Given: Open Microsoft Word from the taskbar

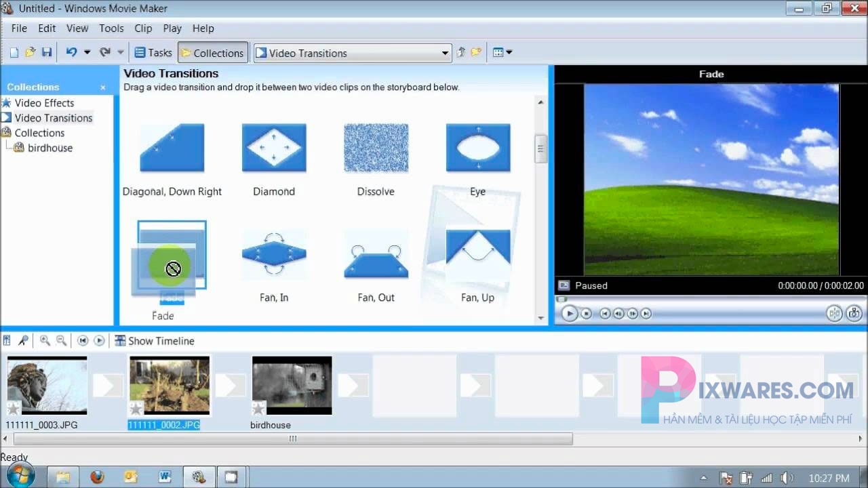Looking at the screenshot, I should pos(164,477).
